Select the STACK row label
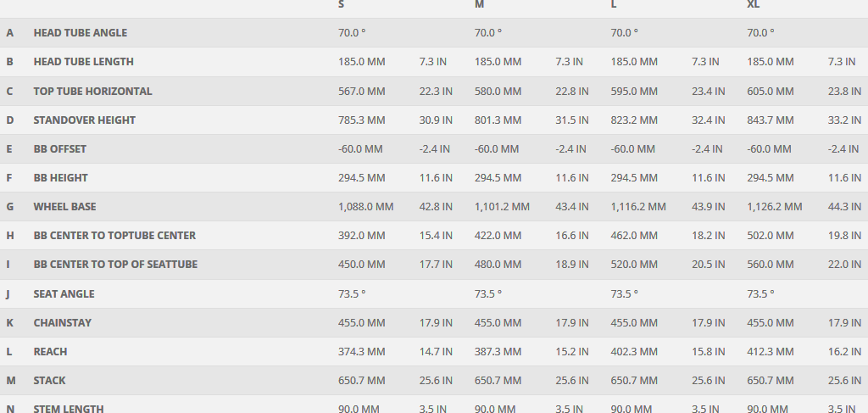 (x=49, y=381)
